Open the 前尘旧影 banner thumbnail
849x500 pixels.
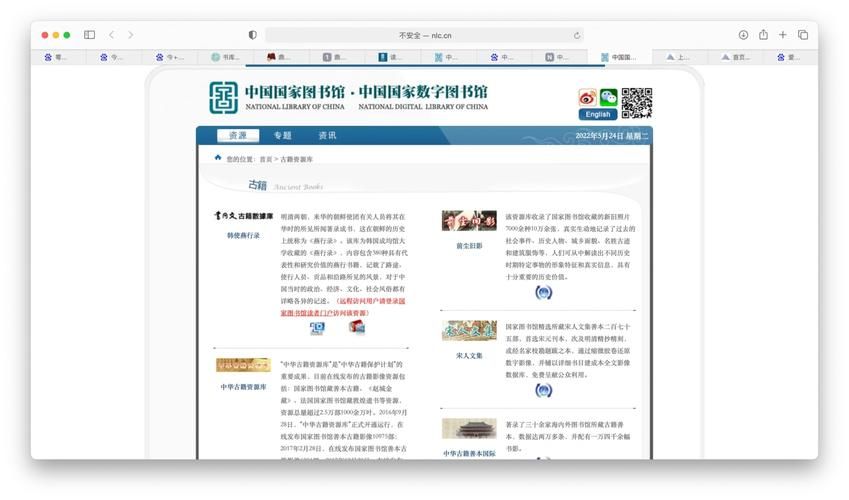[469, 220]
